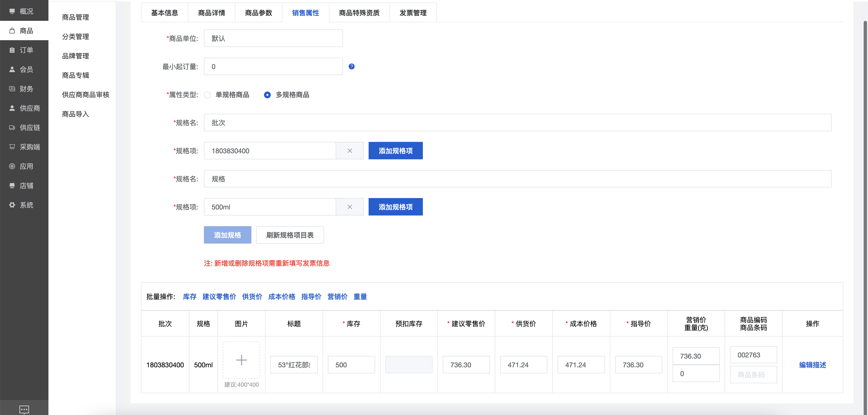Screen dimensions: 868x415
Task: Remove the 500ml spec item
Action: click(x=349, y=207)
